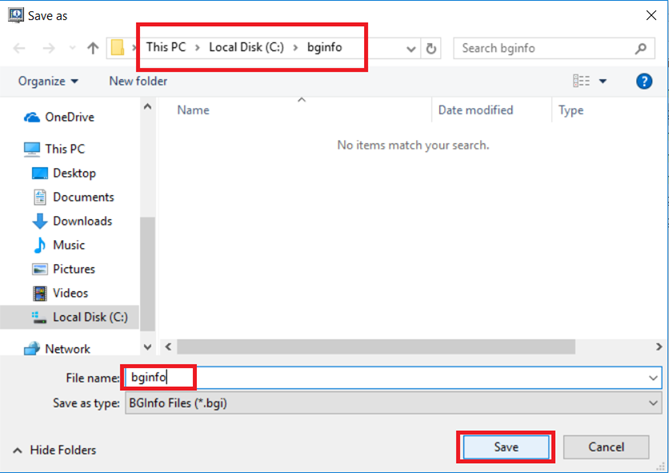This screenshot has width=669, height=473.
Task: Open Downloads folder in sidebar
Action: click(x=82, y=221)
